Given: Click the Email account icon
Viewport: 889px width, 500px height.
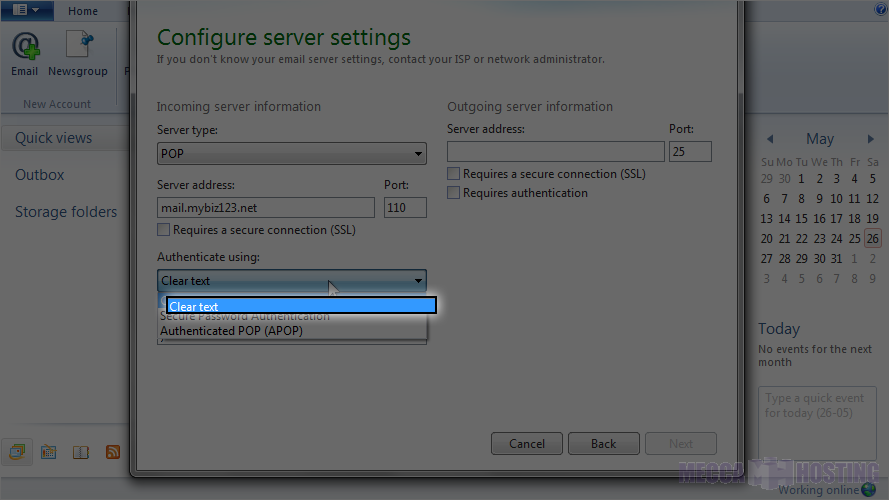Looking at the screenshot, I should pos(25,54).
